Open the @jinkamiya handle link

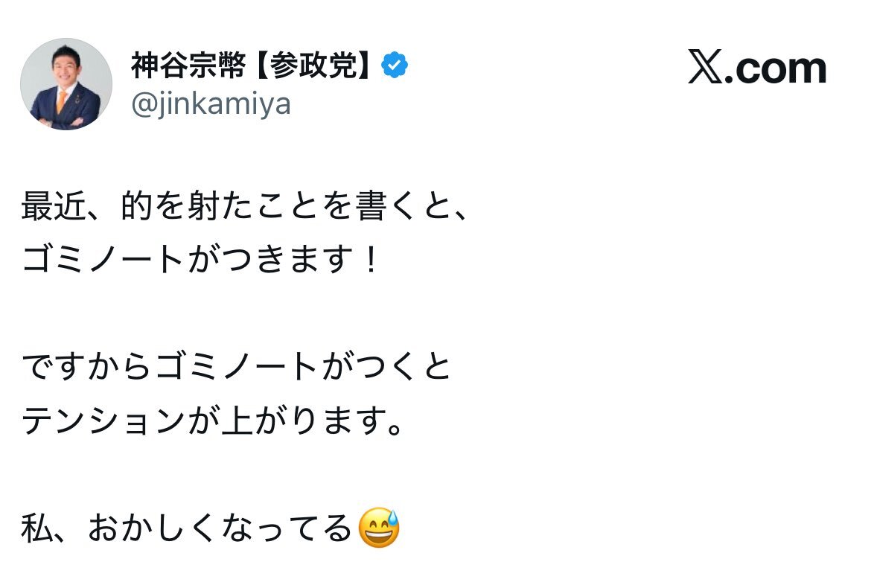211,105
